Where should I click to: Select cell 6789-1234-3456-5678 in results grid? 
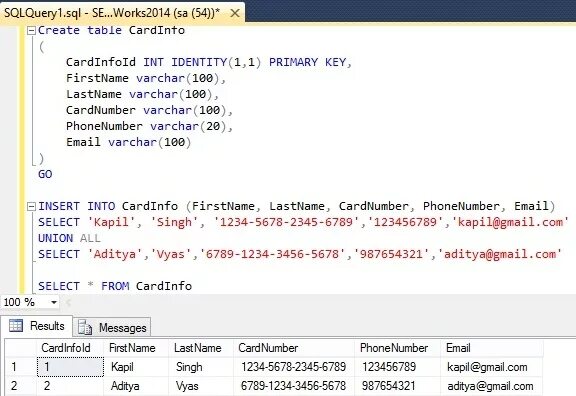click(x=294, y=386)
